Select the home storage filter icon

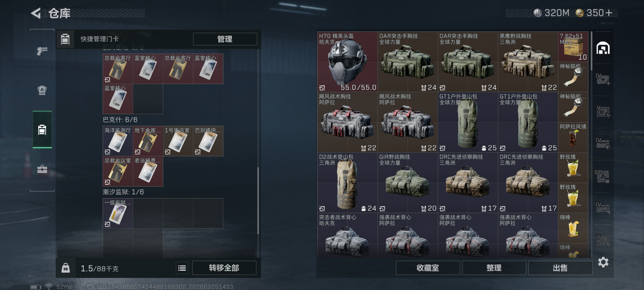click(x=603, y=48)
